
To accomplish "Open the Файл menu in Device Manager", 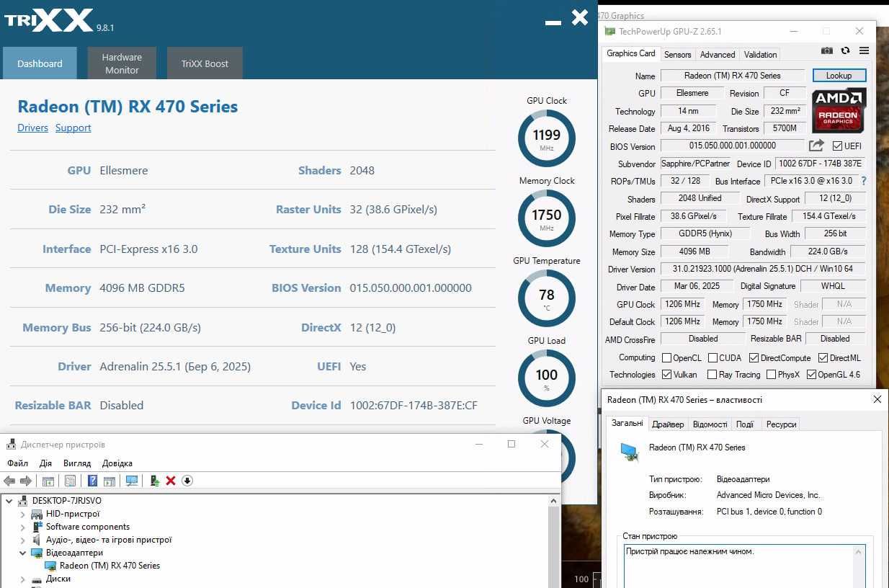I will 18,463.
